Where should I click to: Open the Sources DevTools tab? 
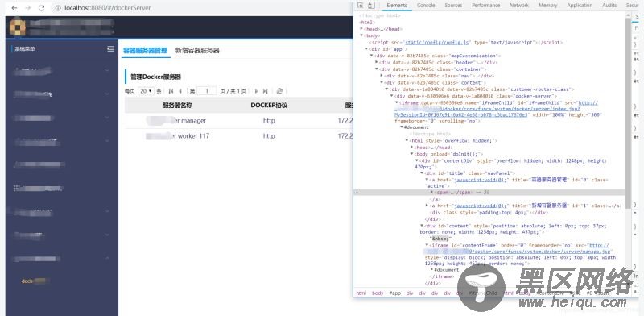point(453,6)
